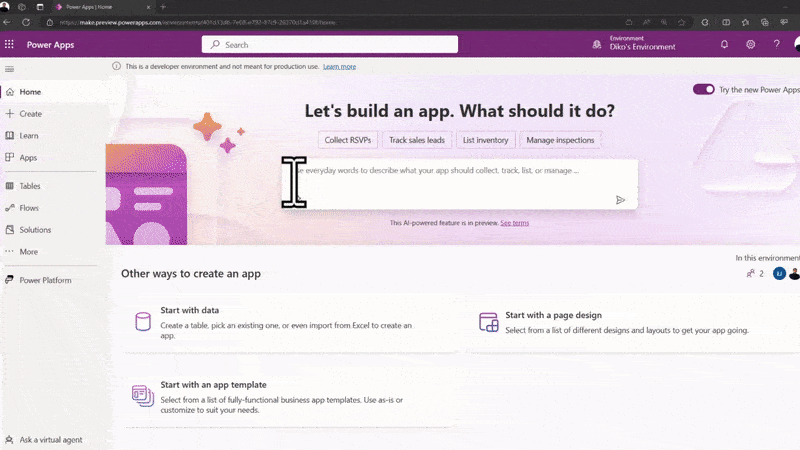
Task: Open Flows in the sidebar
Action: click(x=51, y=208)
